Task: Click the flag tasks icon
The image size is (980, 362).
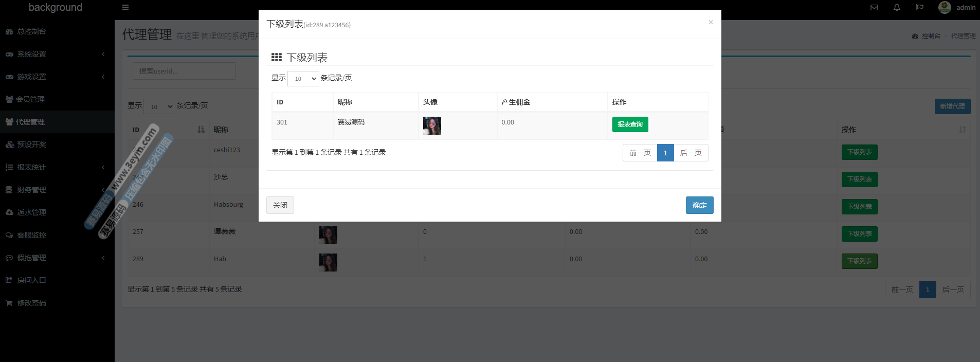Action: pos(920,8)
